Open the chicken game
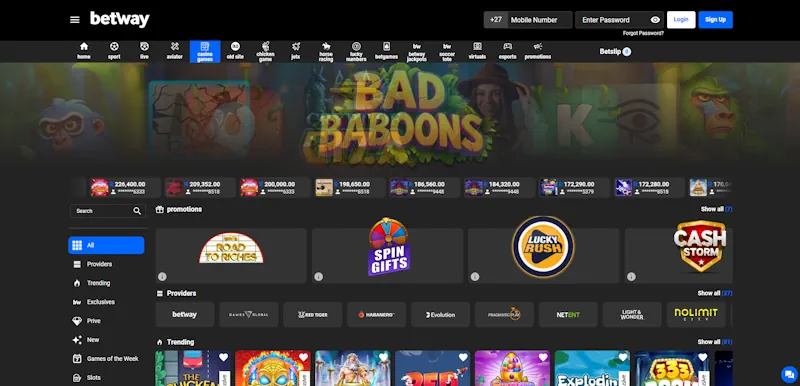Image resolution: width=800 pixels, height=386 pixels. pyautogui.click(x=265, y=52)
